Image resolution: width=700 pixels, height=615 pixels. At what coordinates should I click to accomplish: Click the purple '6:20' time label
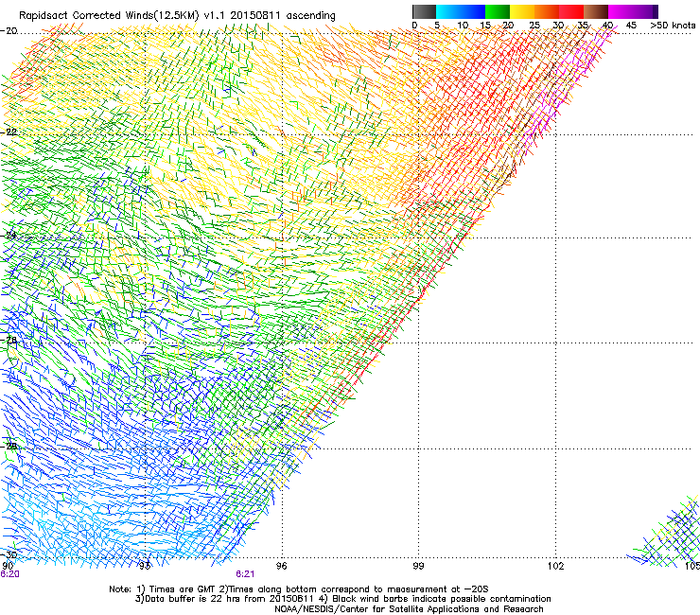(9, 574)
